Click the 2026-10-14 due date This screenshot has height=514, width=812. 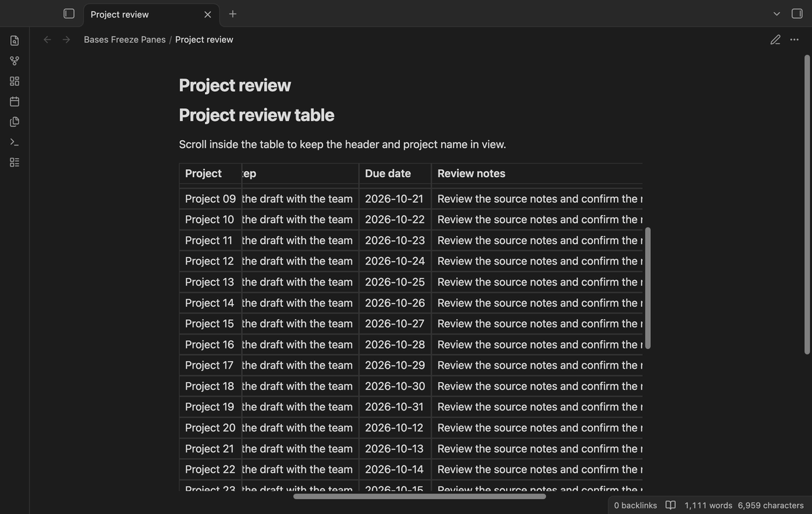click(395, 469)
